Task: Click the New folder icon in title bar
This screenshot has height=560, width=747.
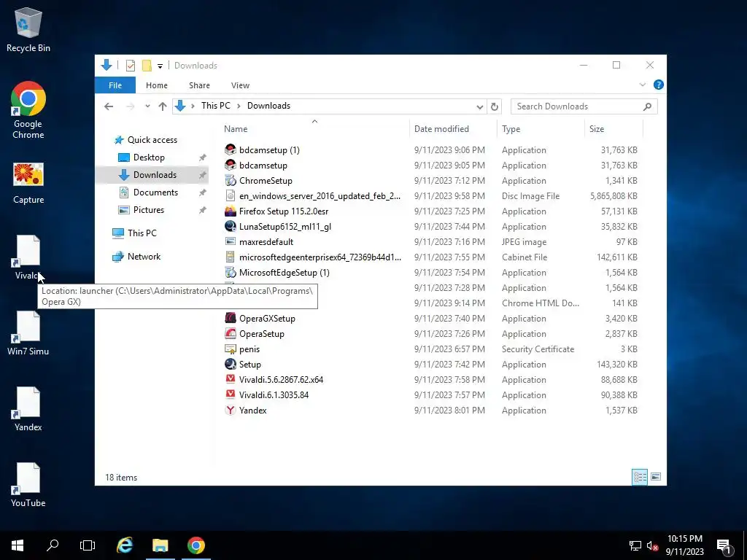Action: point(147,65)
